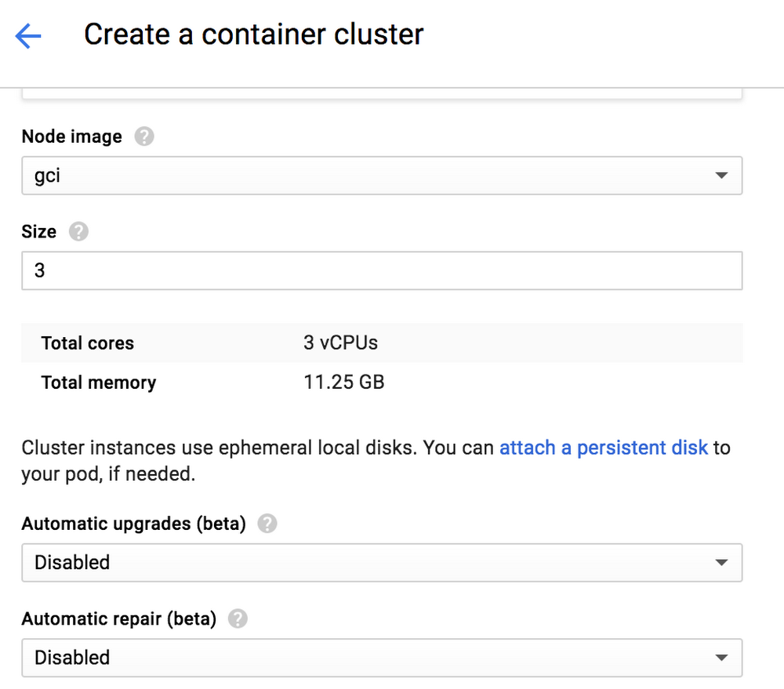View help for Size

click(78, 231)
